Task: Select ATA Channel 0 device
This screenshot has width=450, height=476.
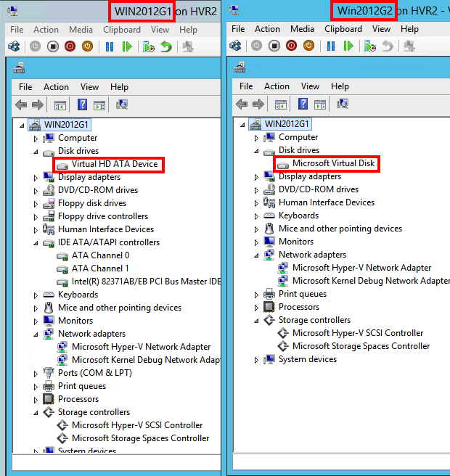Action: 100,255
